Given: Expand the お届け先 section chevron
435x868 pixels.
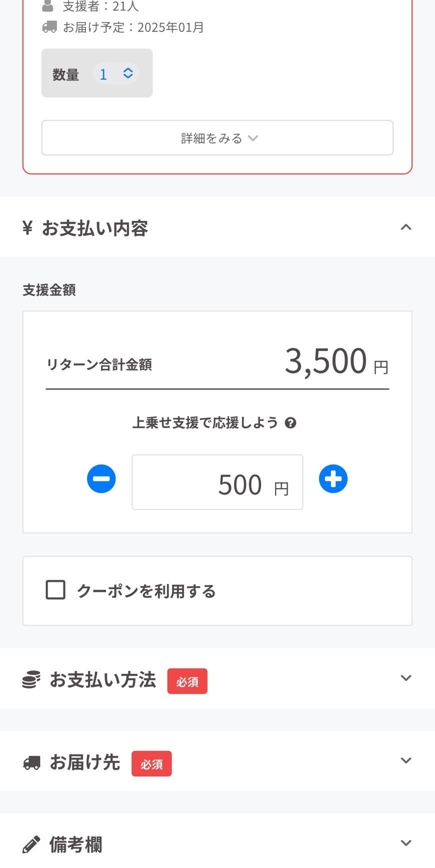Looking at the screenshot, I should pyautogui.click(x=406, y=760).
